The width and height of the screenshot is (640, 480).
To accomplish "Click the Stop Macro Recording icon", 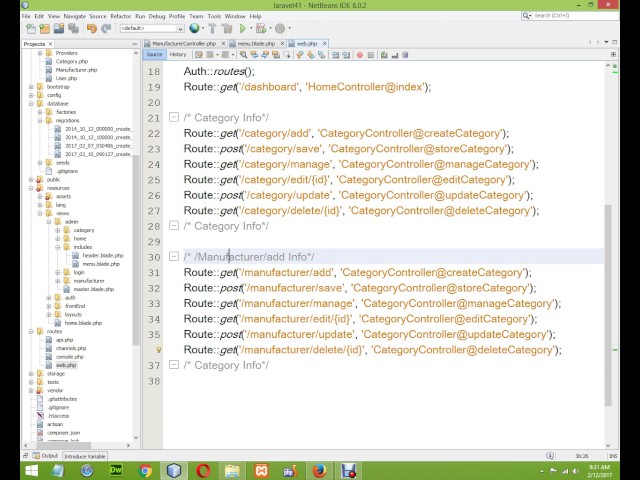I will click(371, 55).
